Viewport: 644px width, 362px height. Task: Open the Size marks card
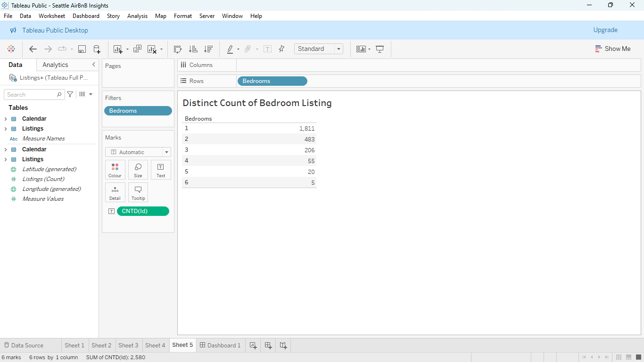click(x=138, y=170)
